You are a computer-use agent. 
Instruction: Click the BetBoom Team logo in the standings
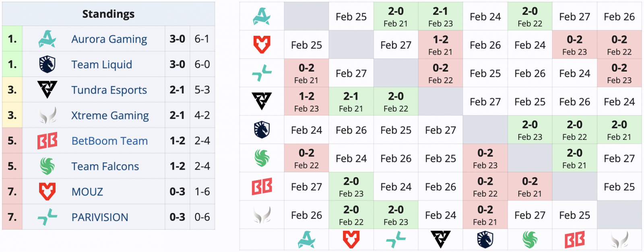(47, 141)
